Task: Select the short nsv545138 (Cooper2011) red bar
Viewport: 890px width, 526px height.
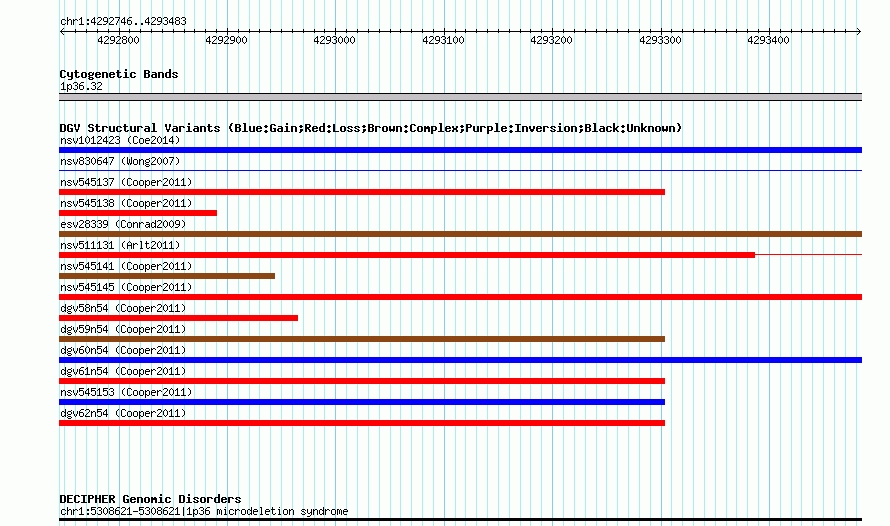Action: [138, 213]
